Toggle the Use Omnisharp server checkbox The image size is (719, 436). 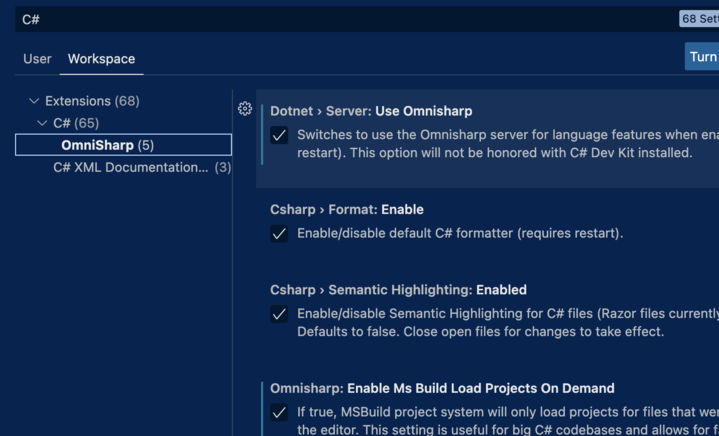point(279,135)
